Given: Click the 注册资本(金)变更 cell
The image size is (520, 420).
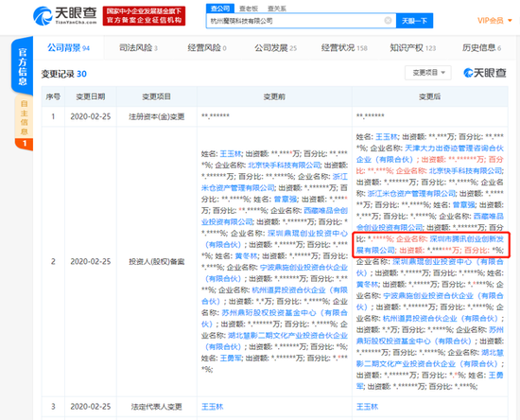Looking at the screenshot, I should click(x=157, y=116).
